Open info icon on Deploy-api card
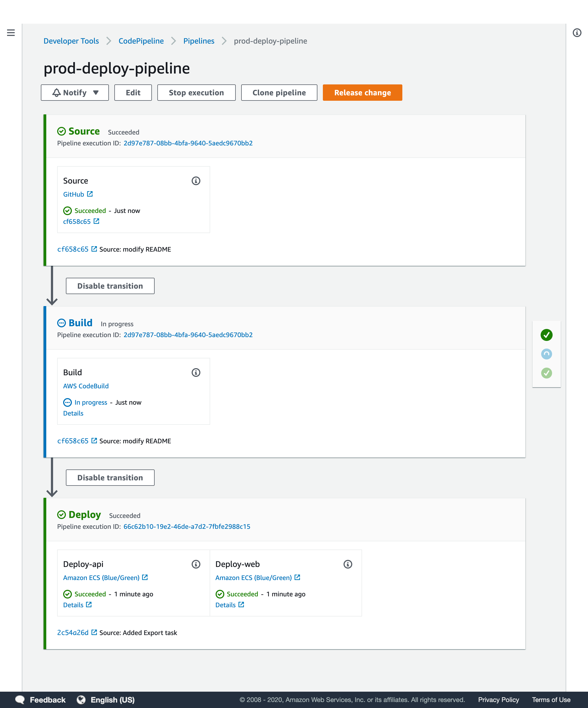The image size is (588, 708). coord(196,564)
